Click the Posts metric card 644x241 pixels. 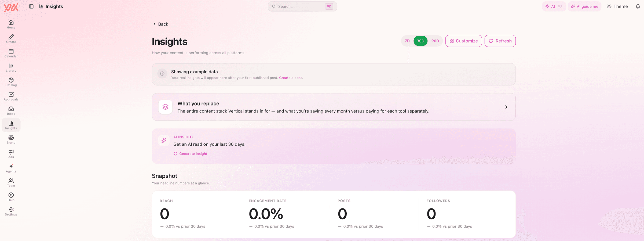[x=374, y=214]
